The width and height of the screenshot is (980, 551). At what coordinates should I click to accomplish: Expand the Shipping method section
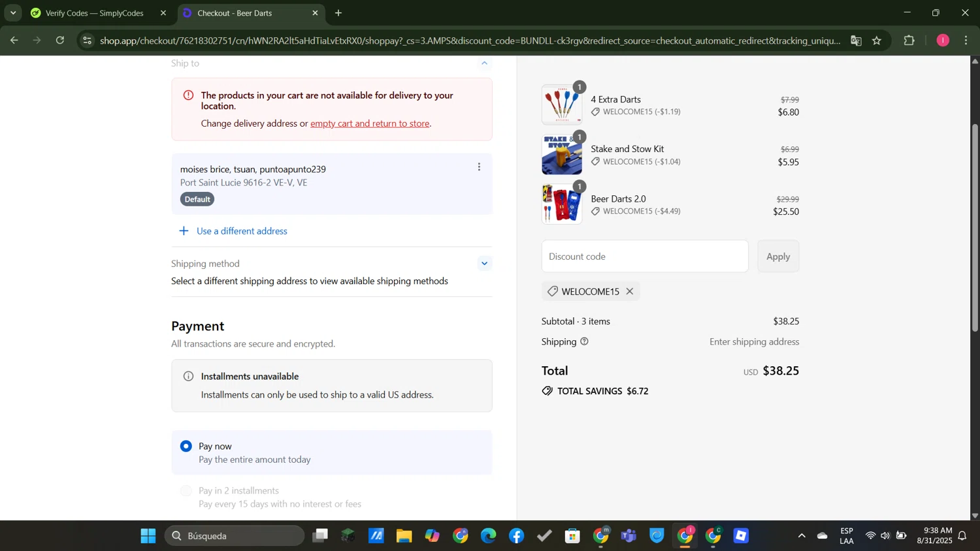coord(484,264)
